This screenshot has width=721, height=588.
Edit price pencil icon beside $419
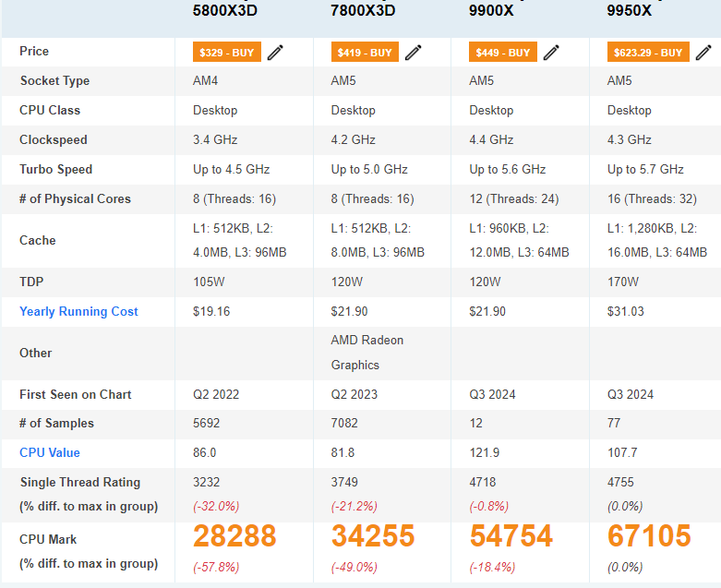[x=413, y=53]
